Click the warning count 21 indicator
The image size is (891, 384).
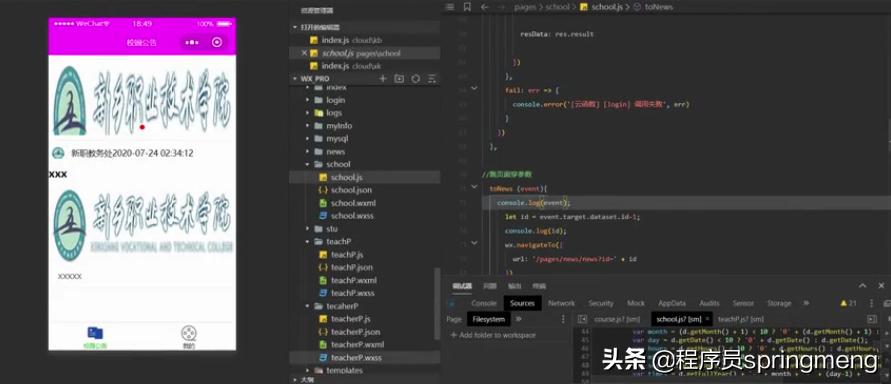pos(848,303)
